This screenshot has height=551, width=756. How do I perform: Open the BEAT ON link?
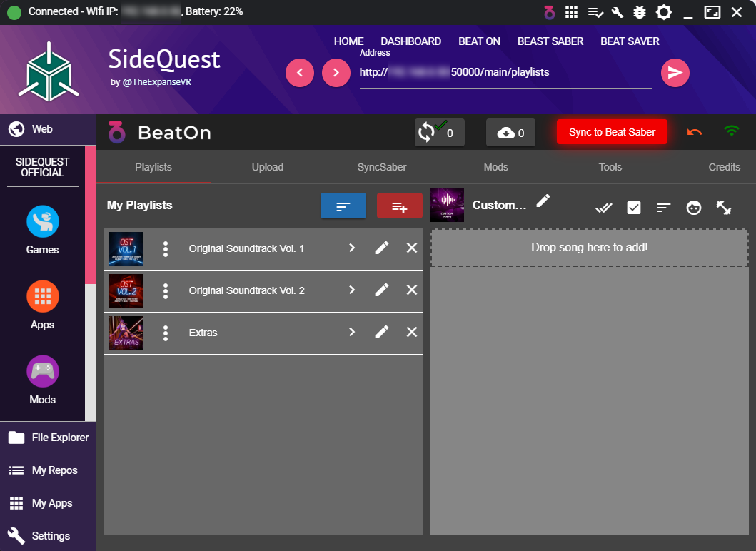[479, 41]
